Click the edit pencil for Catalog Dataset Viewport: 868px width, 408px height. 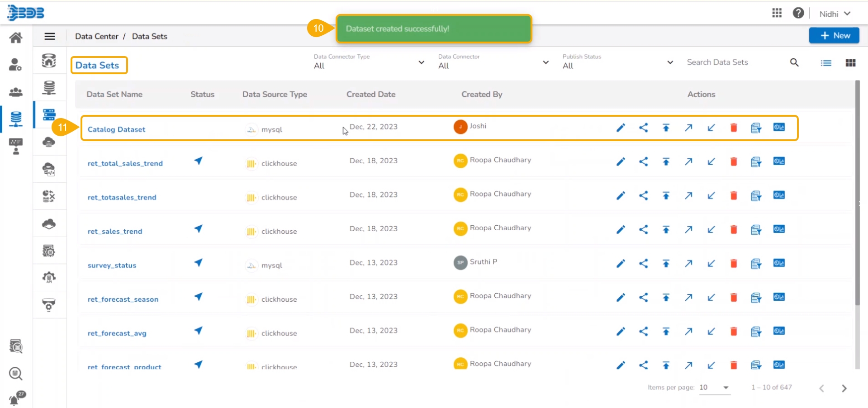click(x=621, y=128)
